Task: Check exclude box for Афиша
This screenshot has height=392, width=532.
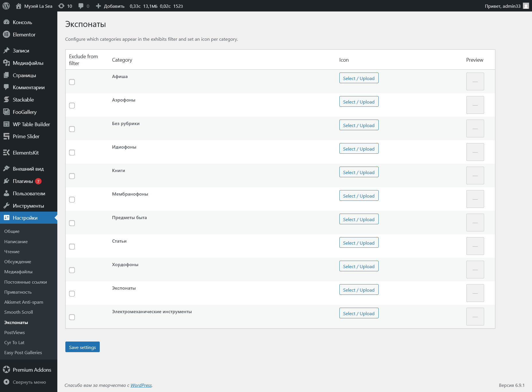Action: [72, 82]
